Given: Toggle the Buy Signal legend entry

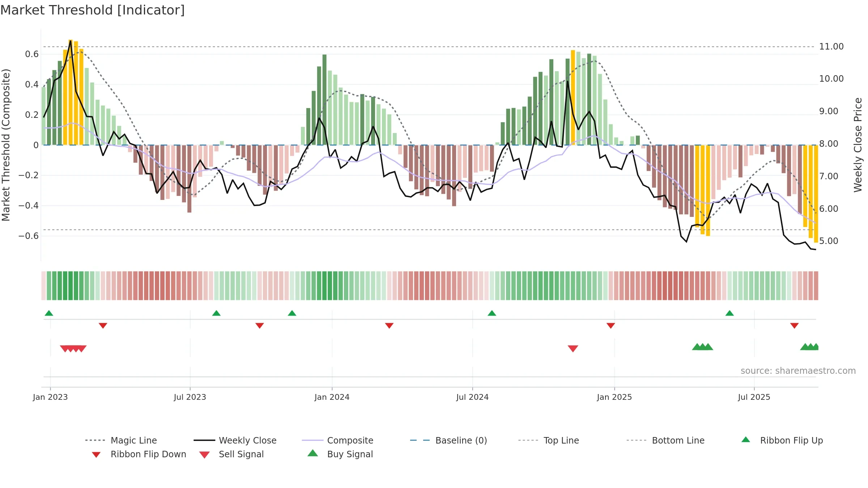Looking at the screenshot, I should [340, 454].
